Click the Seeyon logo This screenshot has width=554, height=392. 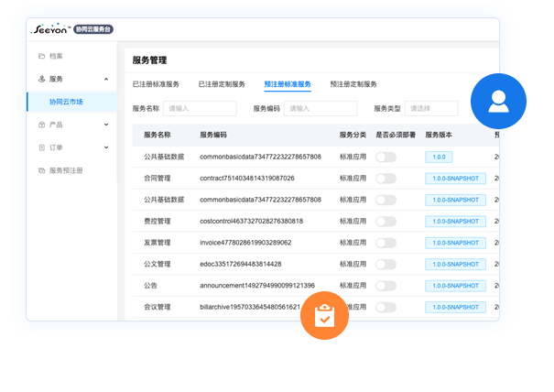tap(51, 29)
